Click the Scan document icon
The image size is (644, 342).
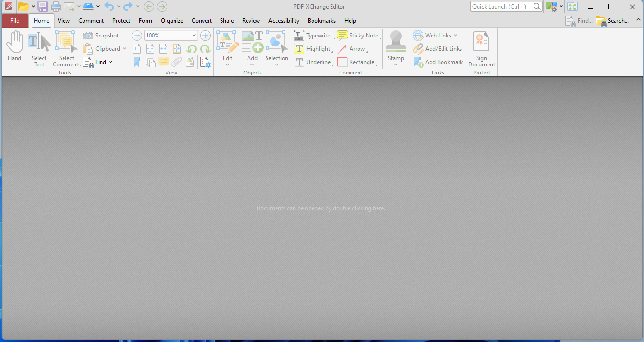click(x=88, y=7)
